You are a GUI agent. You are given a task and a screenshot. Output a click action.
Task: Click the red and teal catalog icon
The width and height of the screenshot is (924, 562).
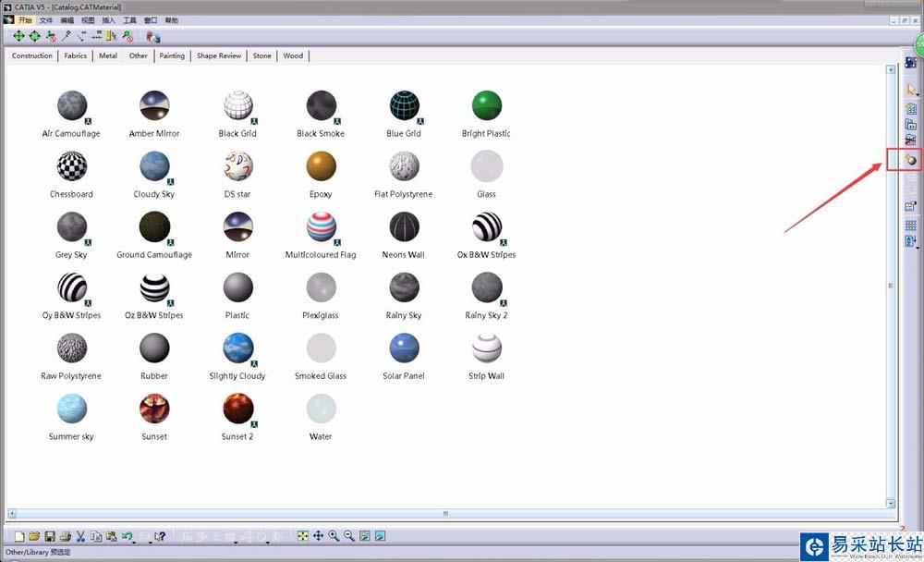click(153, 37)
